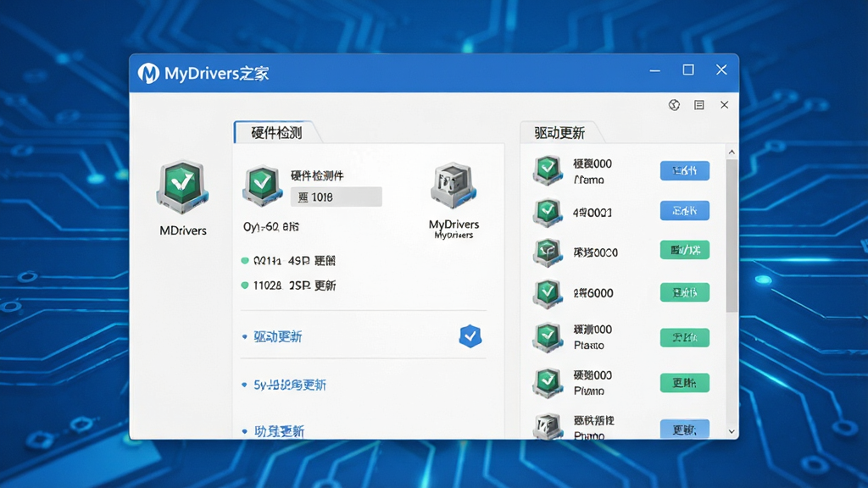Maximize the MyDrivers window
This screenshot has height=488, width=868.
click(x=688, y=69)
